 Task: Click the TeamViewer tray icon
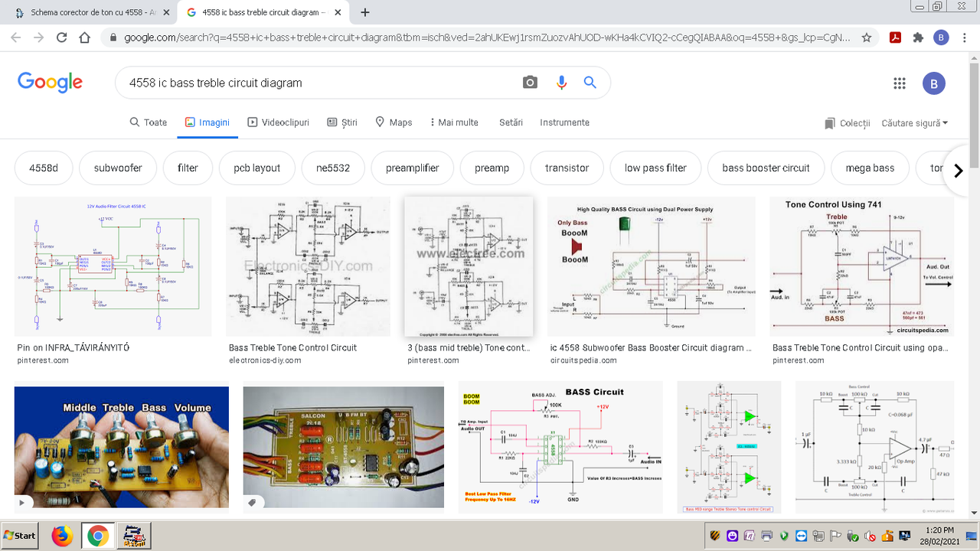coord(801,536)
